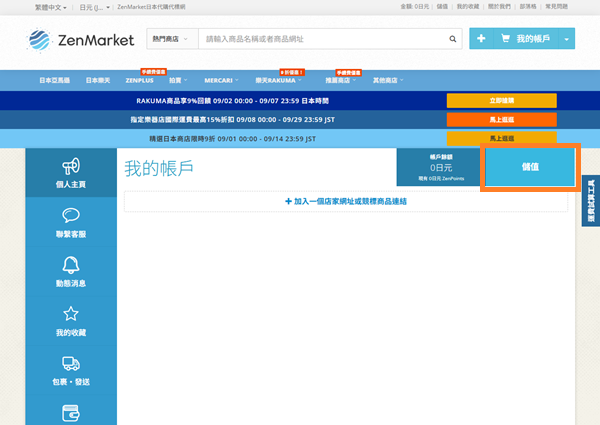Screen dimensions: 600x425
Task: Select 日本樂天 in the navigation bar
Action: [x=98, y=80]
